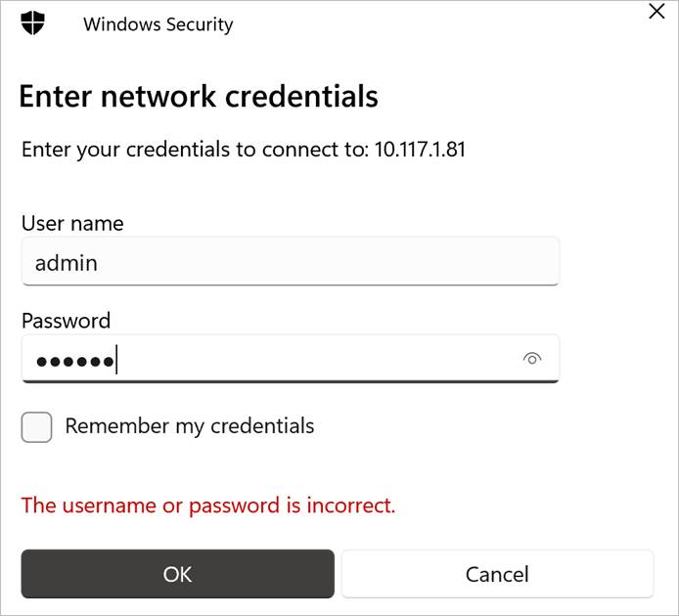Reveal the password with the eye icon
This screenshot has height=616, width=679.
(x=532, y=360)
